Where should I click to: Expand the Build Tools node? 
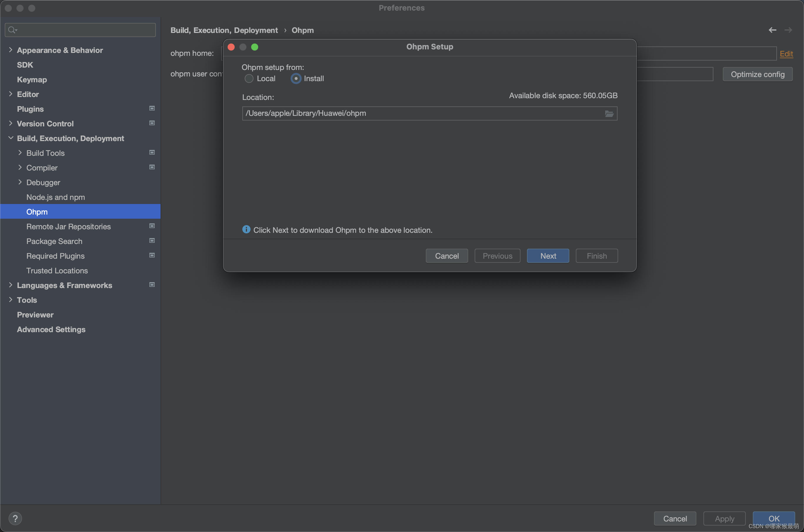(20, 153)
